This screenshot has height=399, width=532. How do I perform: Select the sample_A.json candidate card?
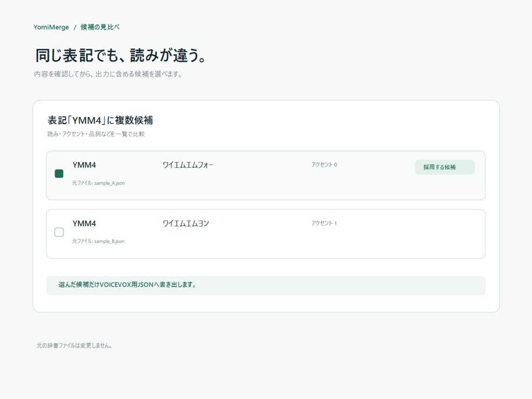click(x=265, y=176)
